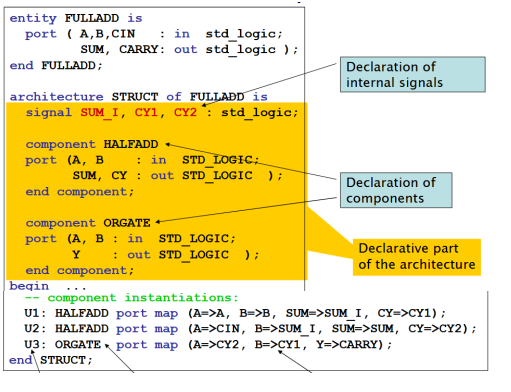Click the HALFADD 'port (A, B : in STD_LOGIC;' line
This screenshot has width=511, height=392.
tap(142, 160)
